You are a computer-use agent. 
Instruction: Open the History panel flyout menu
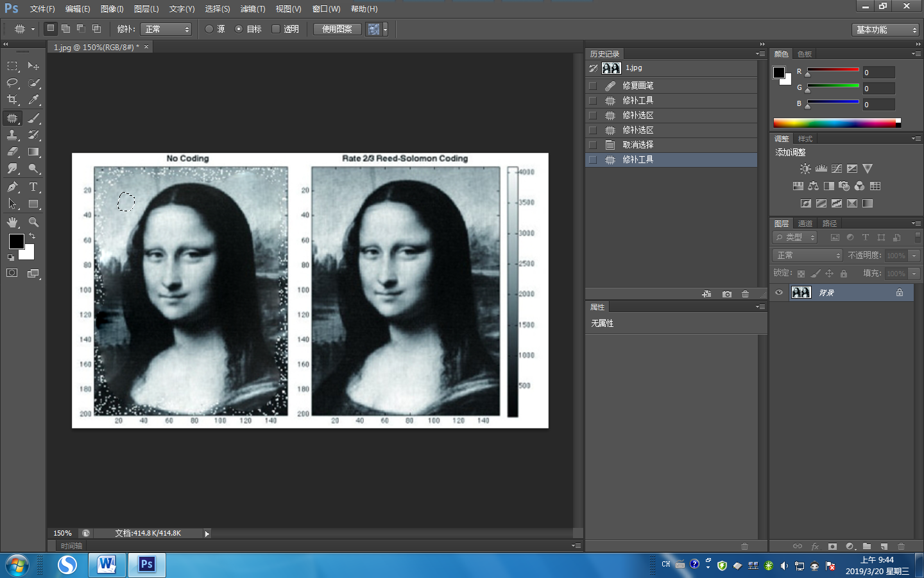[760, 54]
